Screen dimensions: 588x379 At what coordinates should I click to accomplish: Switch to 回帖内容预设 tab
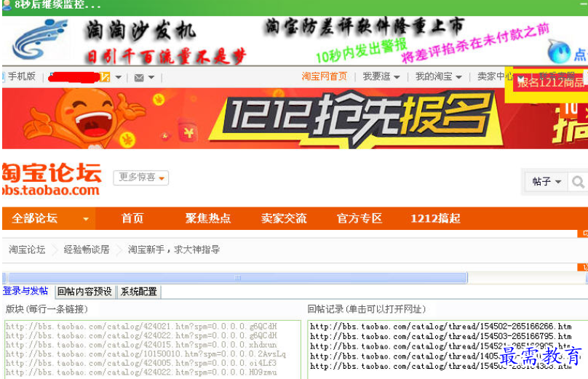point(84,292)
